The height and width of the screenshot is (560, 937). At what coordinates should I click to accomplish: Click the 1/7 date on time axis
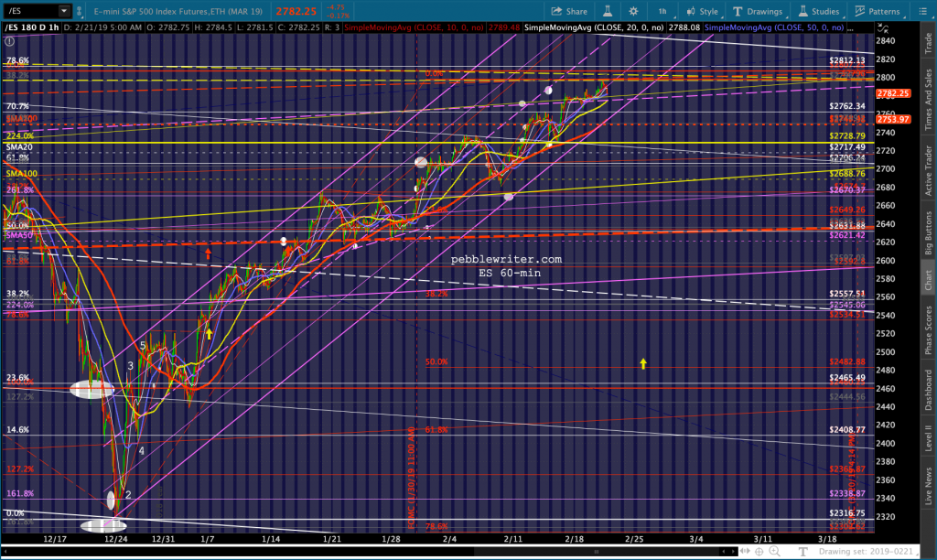click(x=208, y=538)
